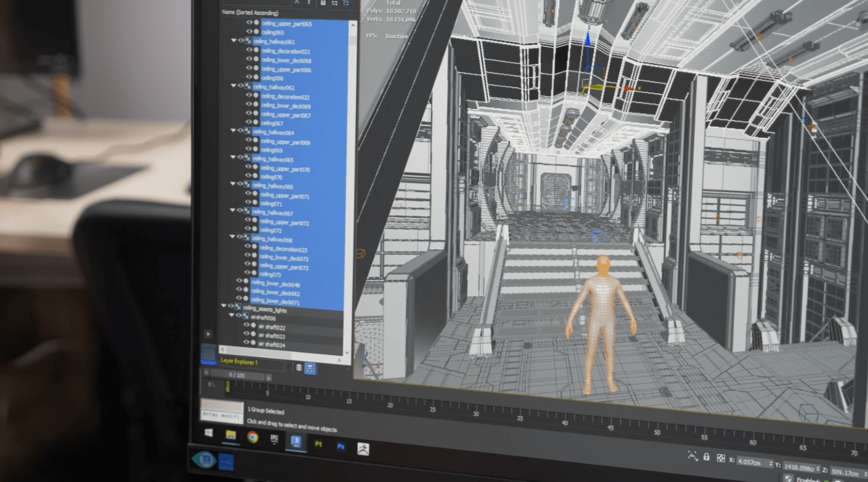Click the explorer list scroll-up arrow

click(x=353, y=25)
